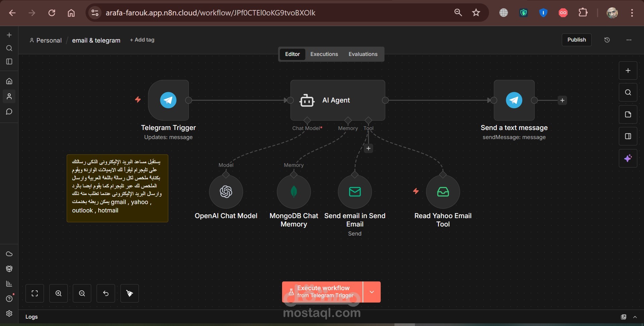
Task: Click the sidebar plus icon to create new
Action: (x=9, y=35)
